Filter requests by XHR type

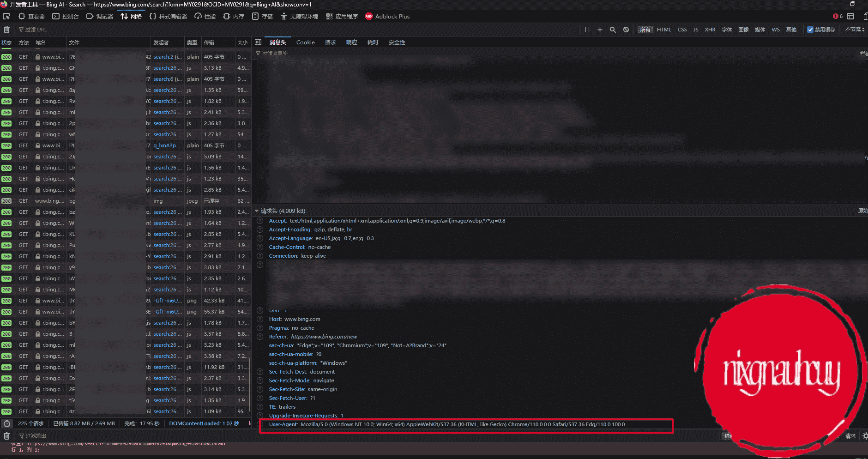710,30
